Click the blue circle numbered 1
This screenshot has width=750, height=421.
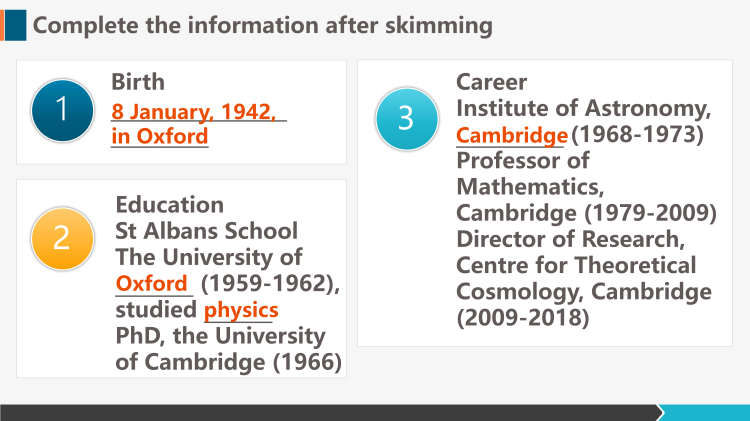[61, 110]
